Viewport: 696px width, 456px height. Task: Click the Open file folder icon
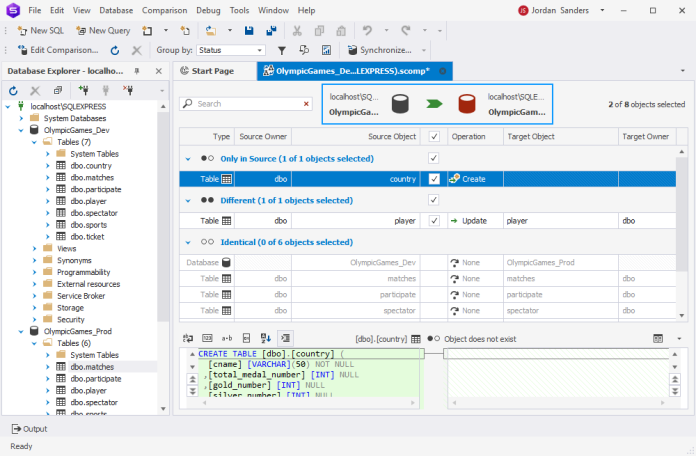[211, 31]
